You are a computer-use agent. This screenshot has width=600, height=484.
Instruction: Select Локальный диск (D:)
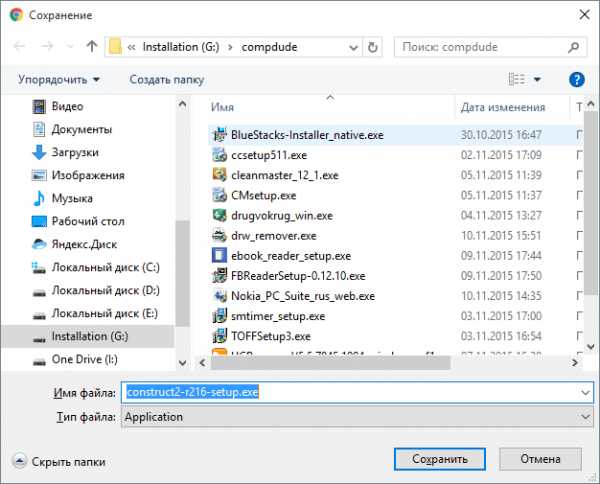(106, 290)
